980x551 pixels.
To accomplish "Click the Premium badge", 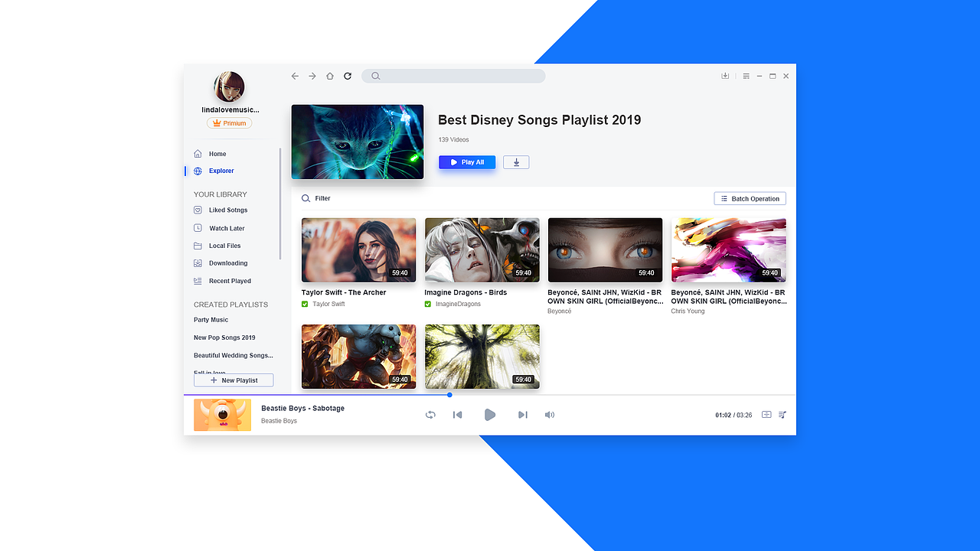I will click(x=229, y=123).
